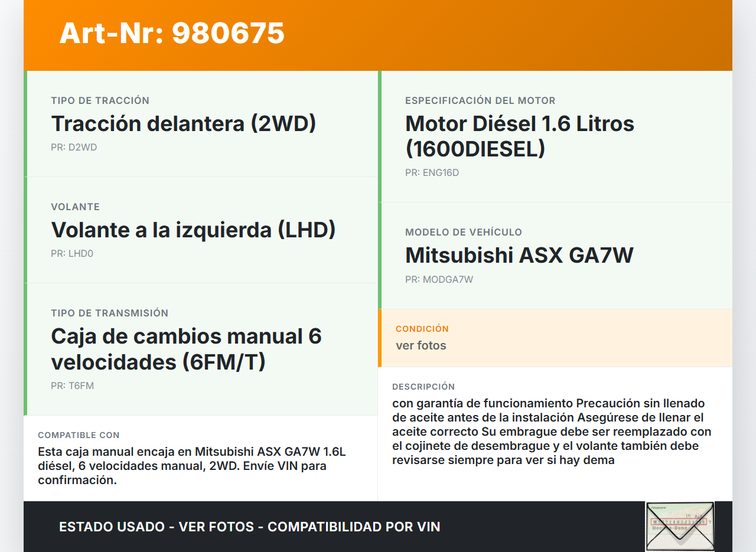Click the description paragraph about 'garantía de funcionamiento'
The height and width of the screenshot is (552, 756).
click(x=552, y=432)
